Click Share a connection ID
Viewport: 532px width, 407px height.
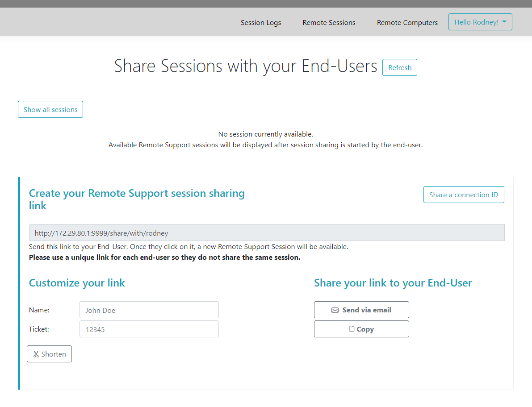[x=464, y=195]
